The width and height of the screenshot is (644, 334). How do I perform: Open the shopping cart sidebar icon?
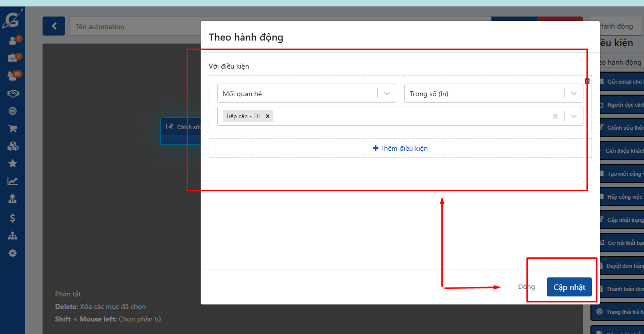(13, 129)
